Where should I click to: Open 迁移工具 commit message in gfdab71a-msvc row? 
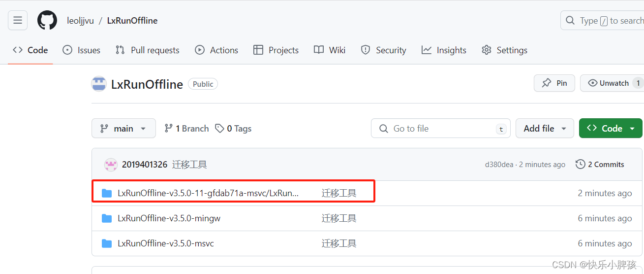pos(339,193)
